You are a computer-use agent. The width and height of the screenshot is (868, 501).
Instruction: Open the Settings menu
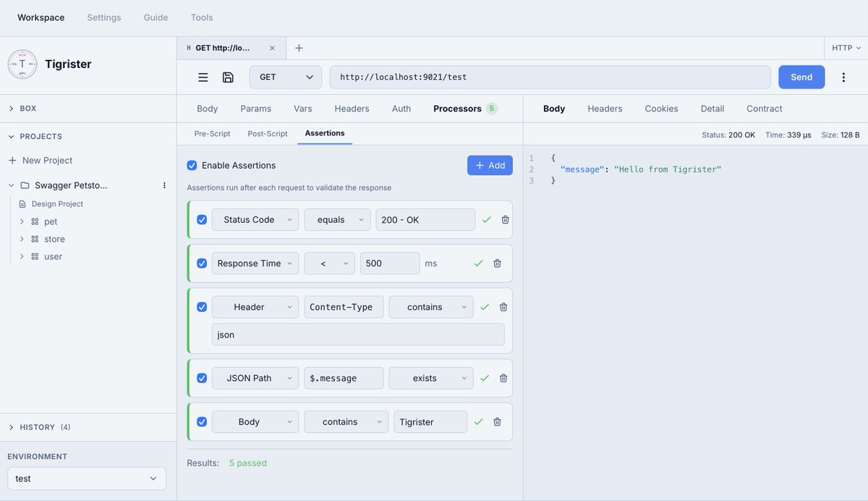pos(104,17)
